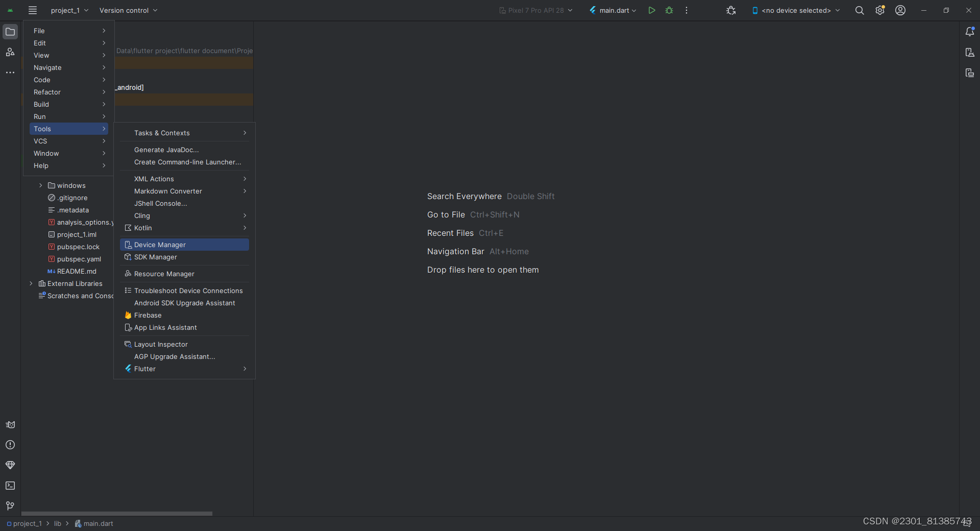Open the Project tool window icon
Viewport: 980px width, 531px height.
pyautogui.click(x=10, y=32)
